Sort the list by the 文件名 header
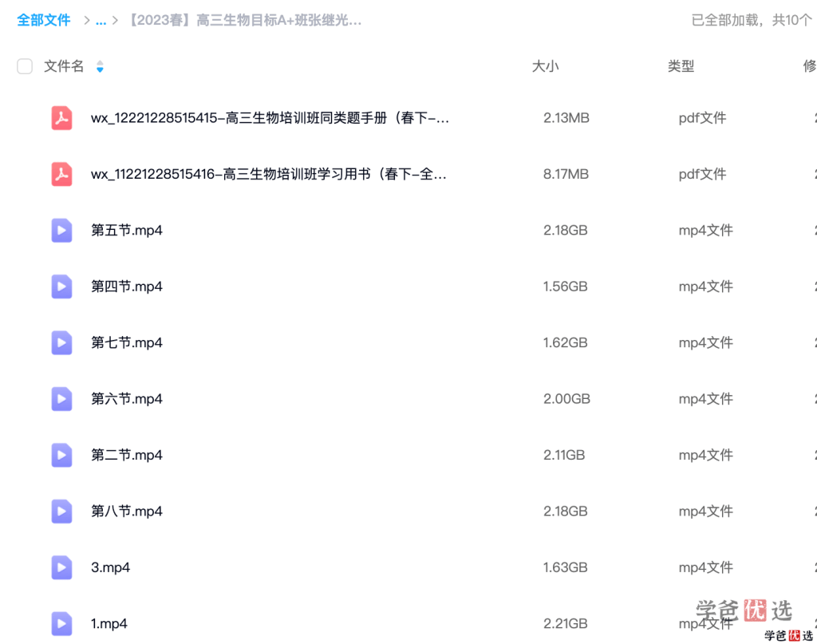The image size is (817, 644). (x=64, y=66)
